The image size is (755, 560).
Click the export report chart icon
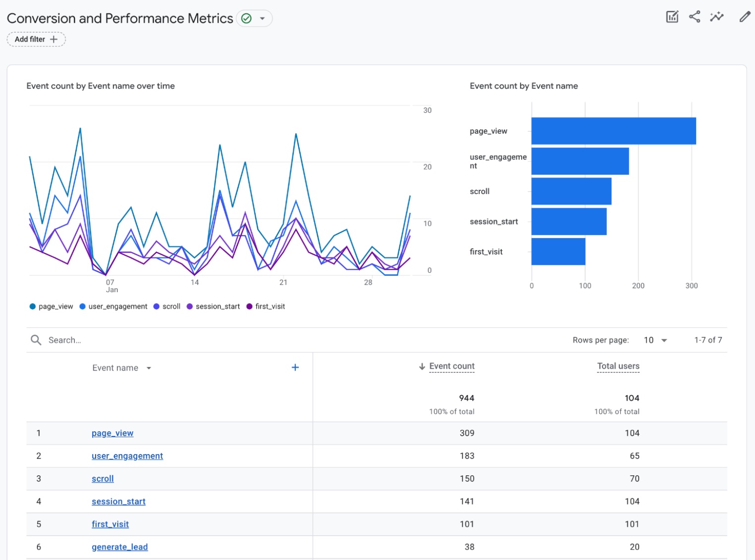tap(672, 16)
